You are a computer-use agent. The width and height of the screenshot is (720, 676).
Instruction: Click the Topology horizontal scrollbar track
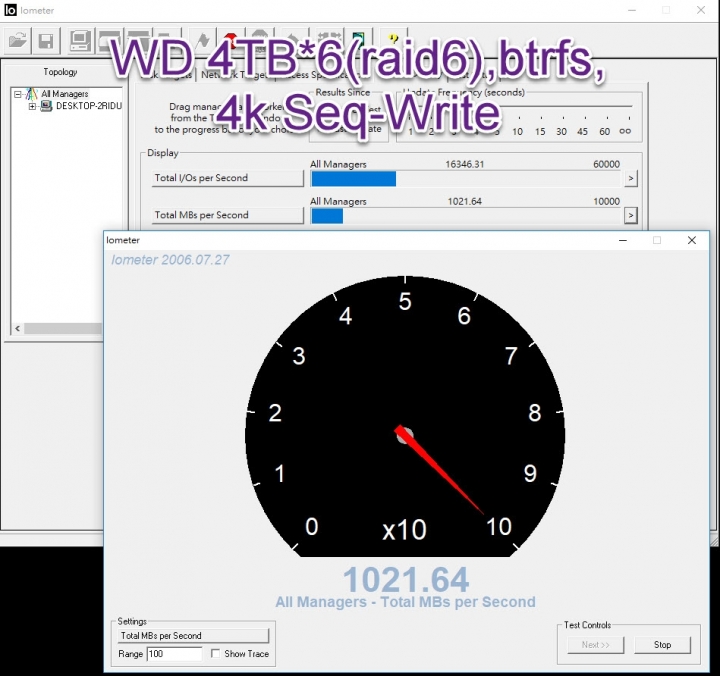[63, 328]
